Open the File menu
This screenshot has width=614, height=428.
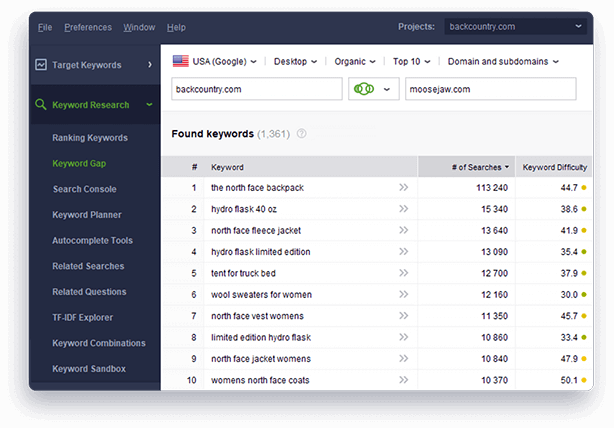tap(45, 27)
